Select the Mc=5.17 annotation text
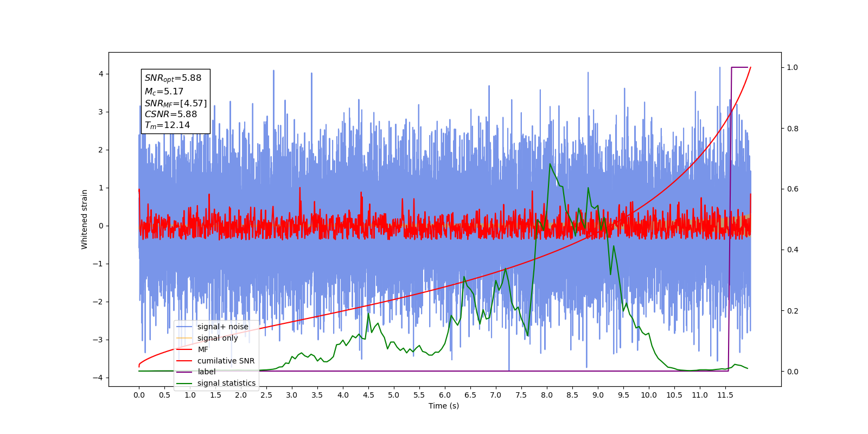 point(164,92)
